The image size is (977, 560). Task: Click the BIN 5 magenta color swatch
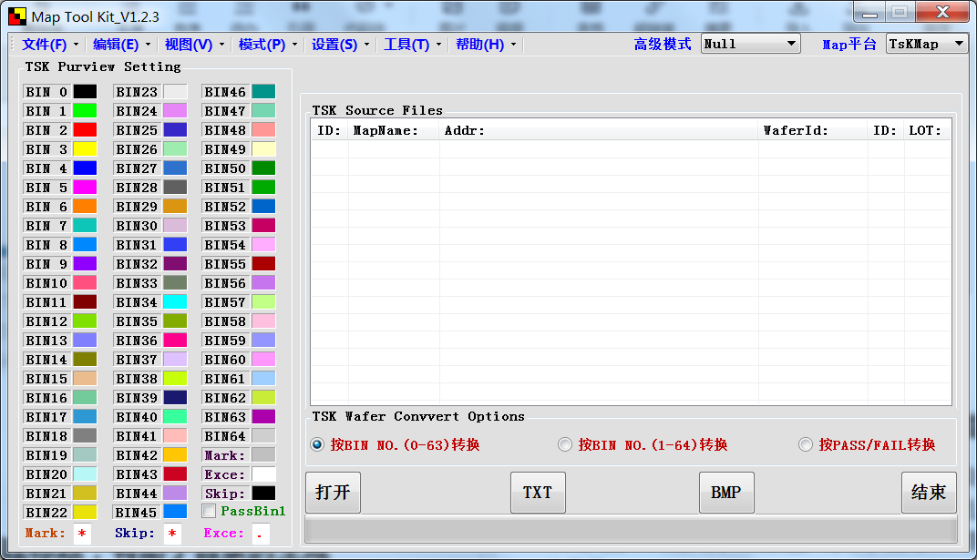pos(84,187)
